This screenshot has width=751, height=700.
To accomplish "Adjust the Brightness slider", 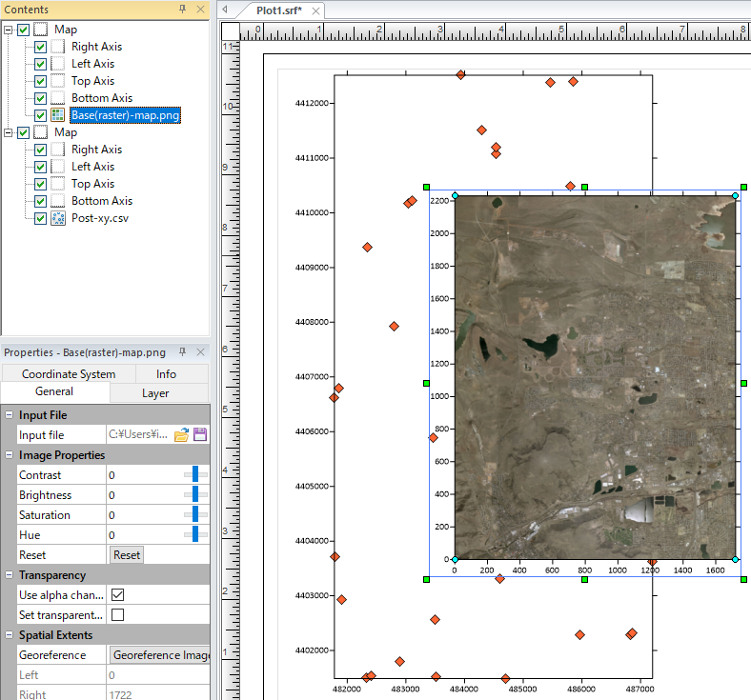I will click(195, 494).
